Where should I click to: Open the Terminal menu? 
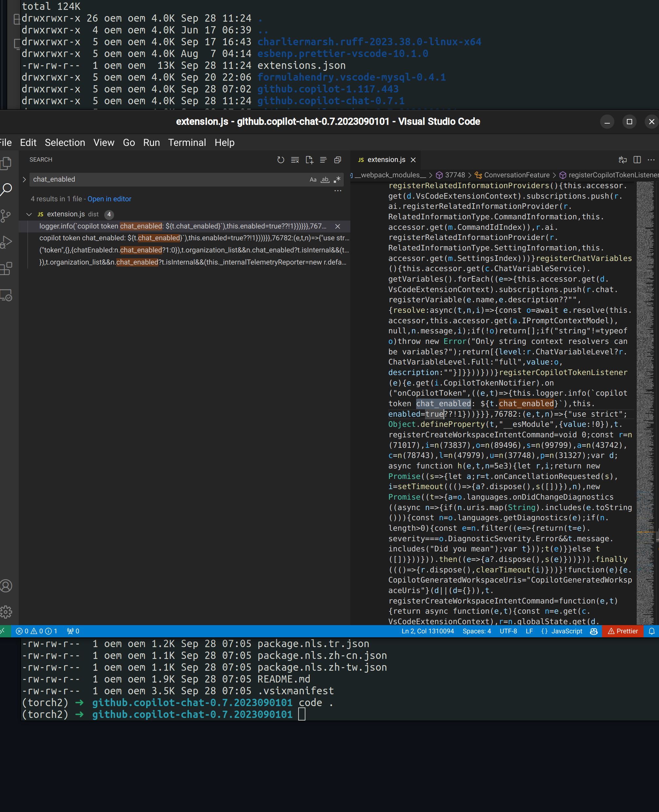pyautogui.click(x=187, y=143)
